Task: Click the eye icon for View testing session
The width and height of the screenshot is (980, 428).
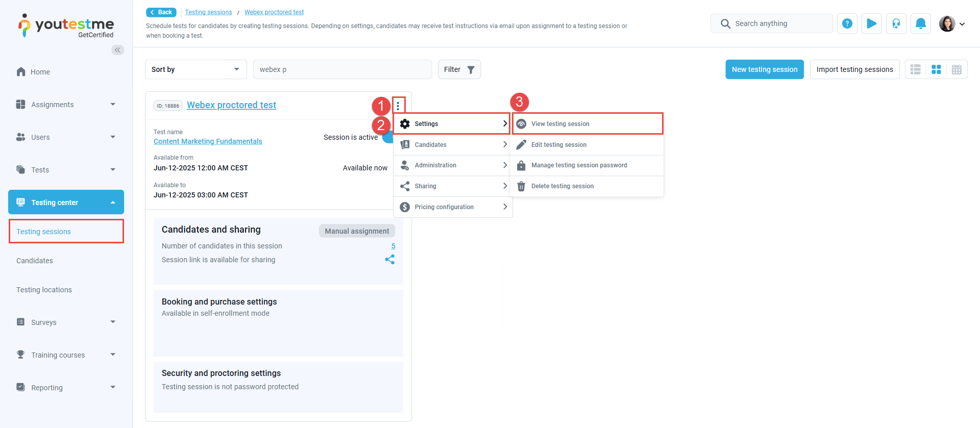Action: point(521,124)
